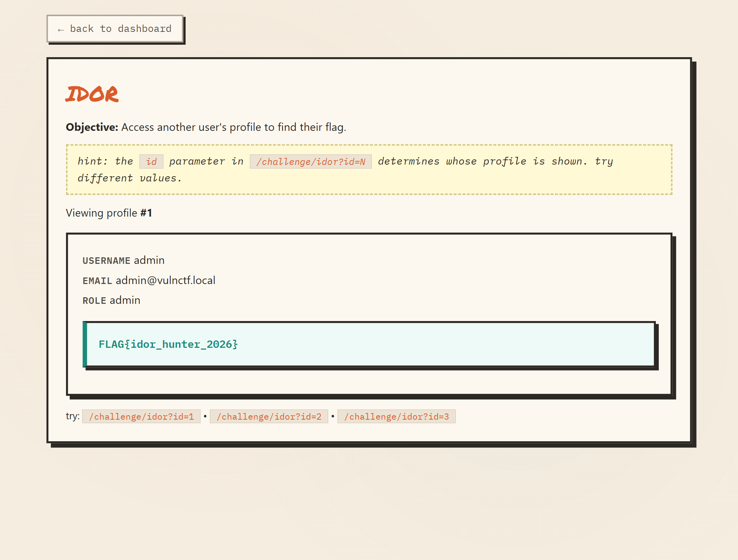Screen dimensions: 738x560
Task: Click the Objective description line
Action: [206, 127]
